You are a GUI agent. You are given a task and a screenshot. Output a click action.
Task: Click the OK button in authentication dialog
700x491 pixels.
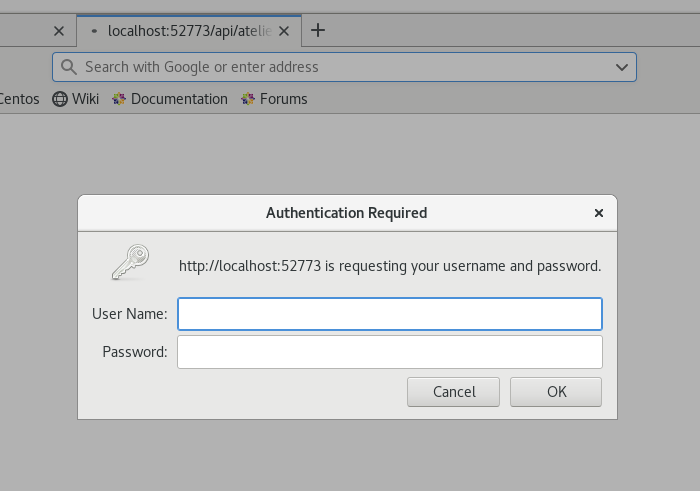click(x=556, y=392)
